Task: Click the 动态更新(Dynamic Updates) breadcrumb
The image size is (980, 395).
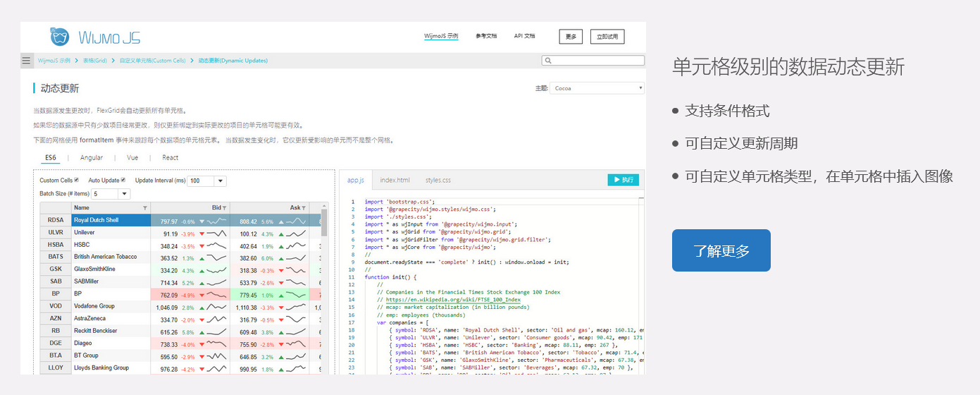Action: pyautogui.click(x=233, y=61)
